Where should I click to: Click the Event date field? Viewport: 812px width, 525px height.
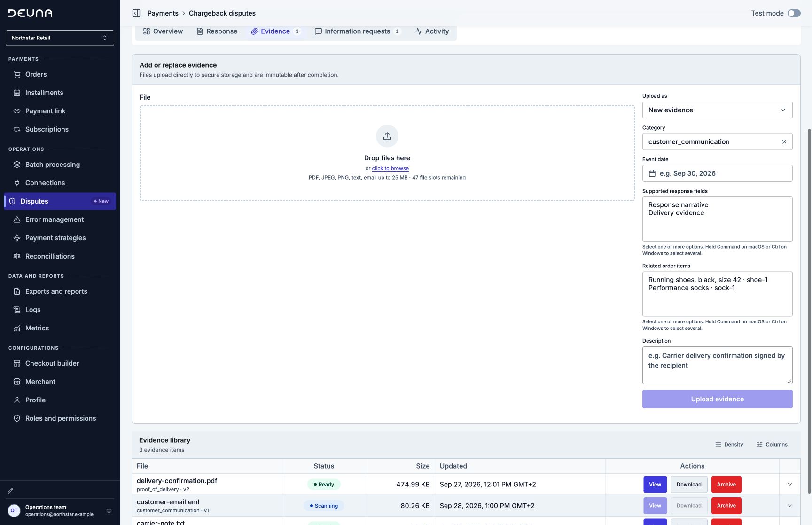[x=717, y=173]
